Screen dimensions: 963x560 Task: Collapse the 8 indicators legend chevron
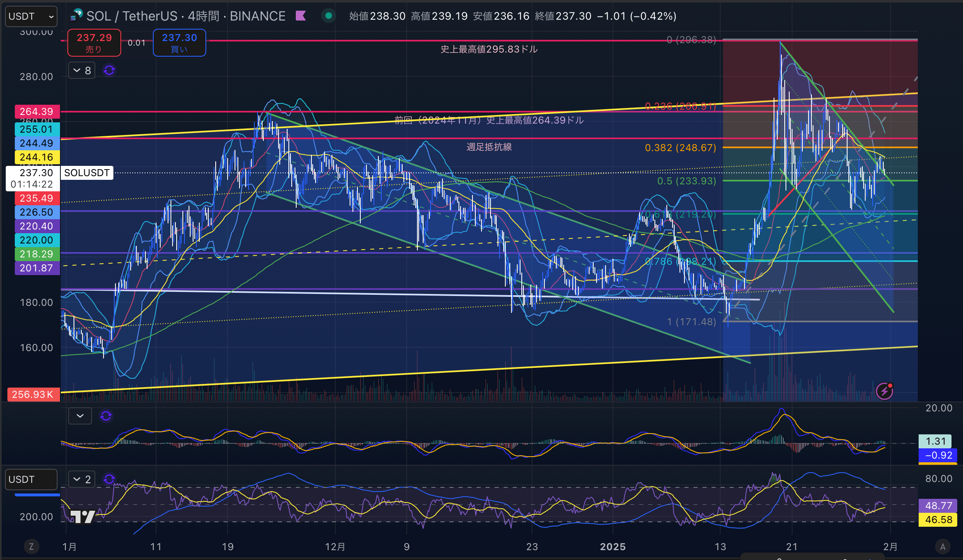click(81, 70)
